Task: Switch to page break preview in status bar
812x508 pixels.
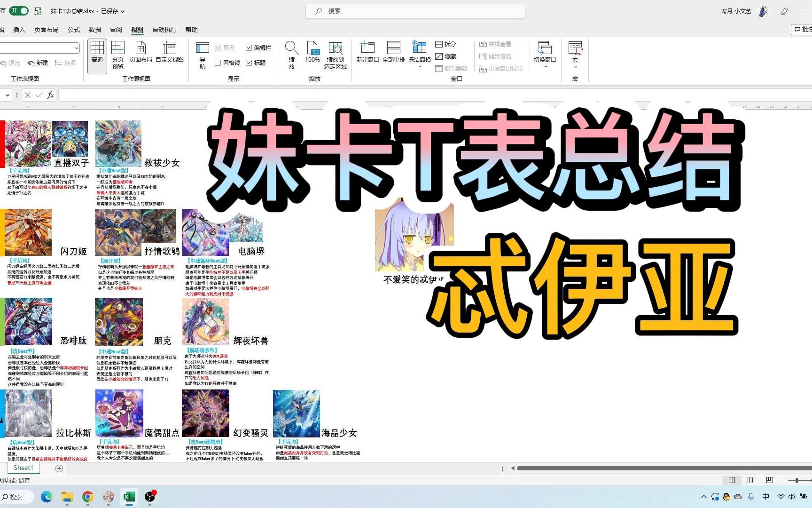Action: [769, 480]
